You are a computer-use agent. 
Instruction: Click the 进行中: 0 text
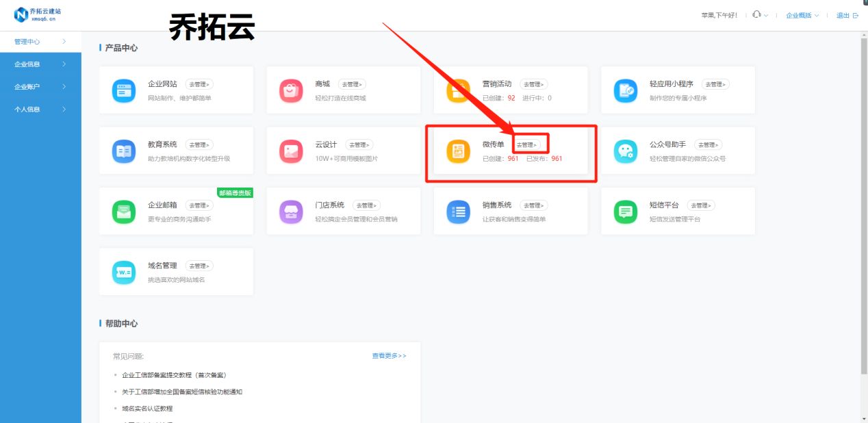click(537, 98)
